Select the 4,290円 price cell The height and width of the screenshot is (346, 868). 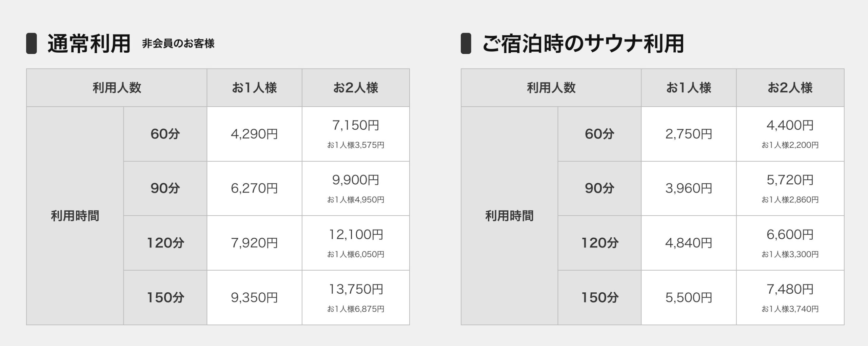tap(254, 134)
